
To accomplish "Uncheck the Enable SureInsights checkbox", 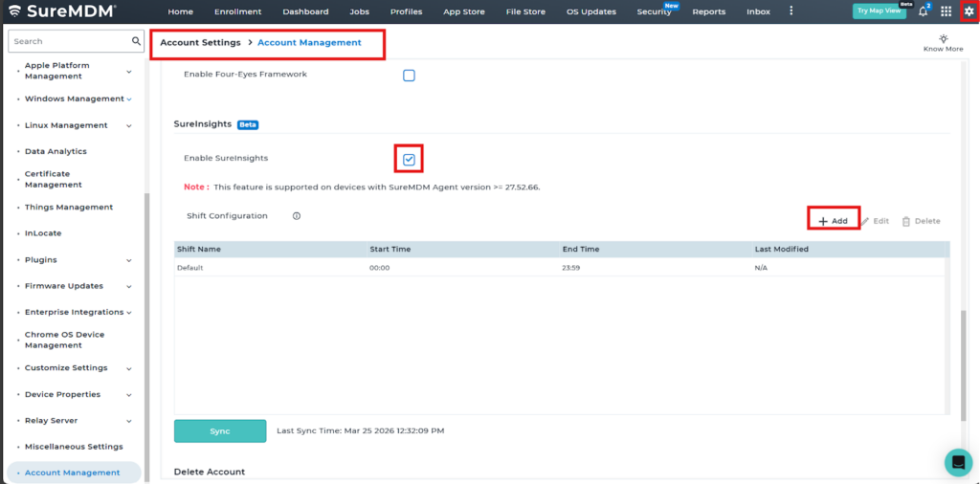I will point(409,159).
